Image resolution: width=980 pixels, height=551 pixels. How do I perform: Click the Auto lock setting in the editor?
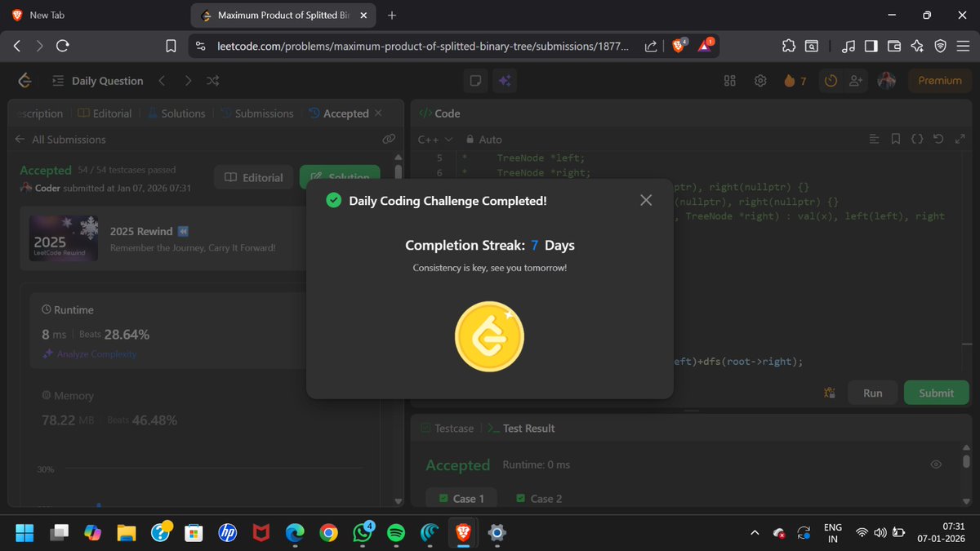point(483,140)
